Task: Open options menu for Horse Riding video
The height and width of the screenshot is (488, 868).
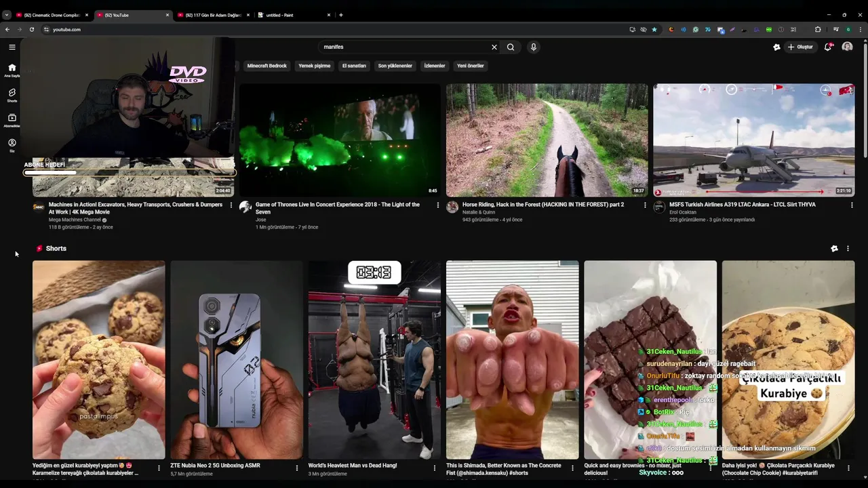Action: [645, 205]
